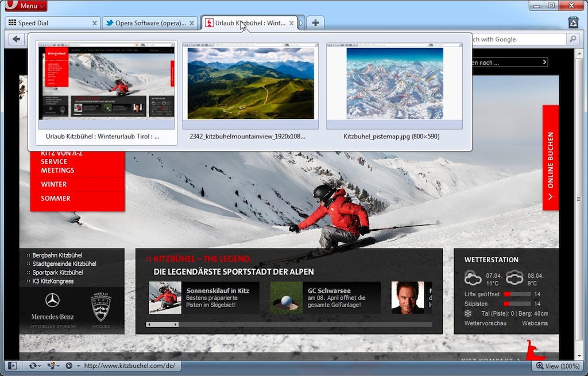The image size is (588, 376).
Task: Switch to the Opera Software tab
Action: coord(146,24)
